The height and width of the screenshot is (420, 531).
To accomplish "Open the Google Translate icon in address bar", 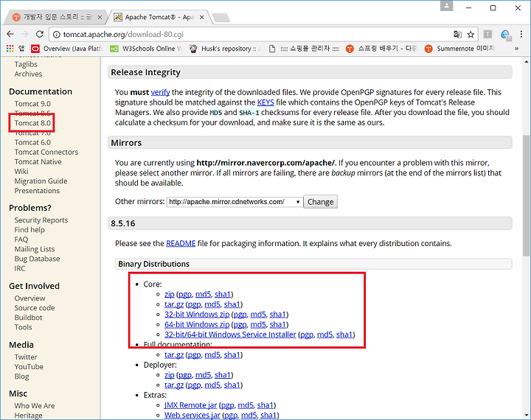I will (x=457, y=34).
